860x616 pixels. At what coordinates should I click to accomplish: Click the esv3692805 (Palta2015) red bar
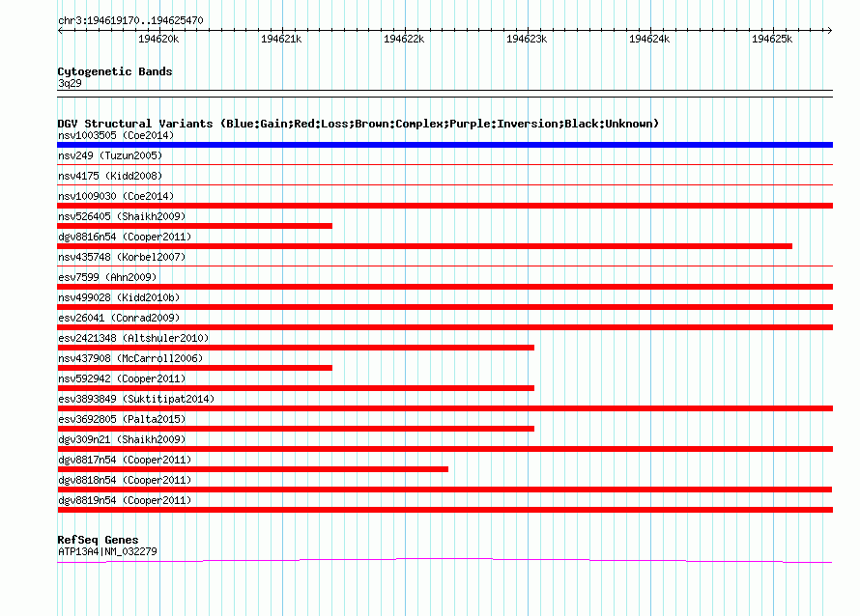[296, 429]
